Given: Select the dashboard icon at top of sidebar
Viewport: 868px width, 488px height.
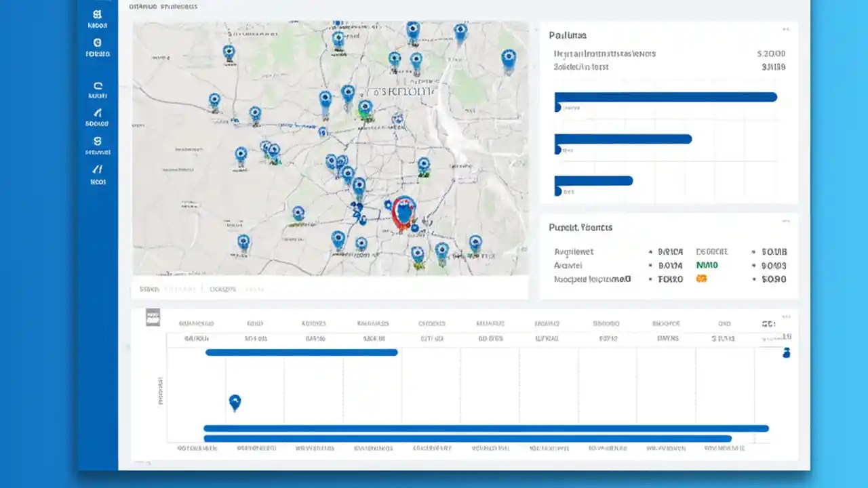Looking at the screenshot, I should click(98, 15).
